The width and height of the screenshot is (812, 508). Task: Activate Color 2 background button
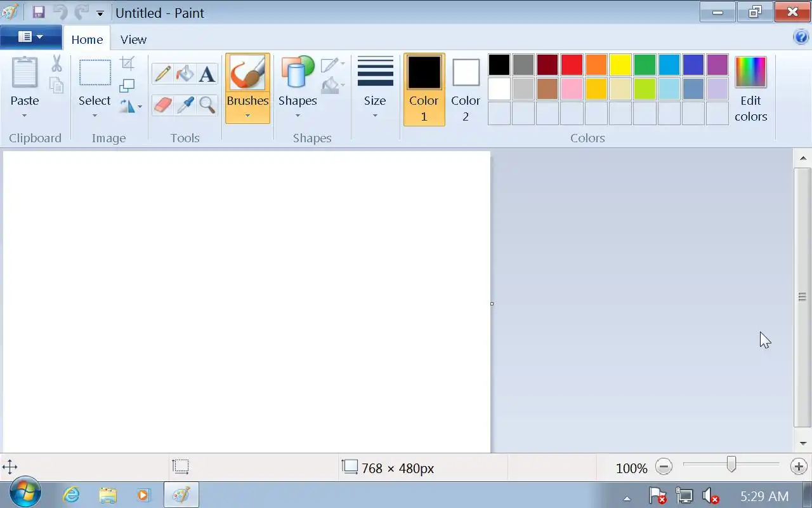point(466,89)
